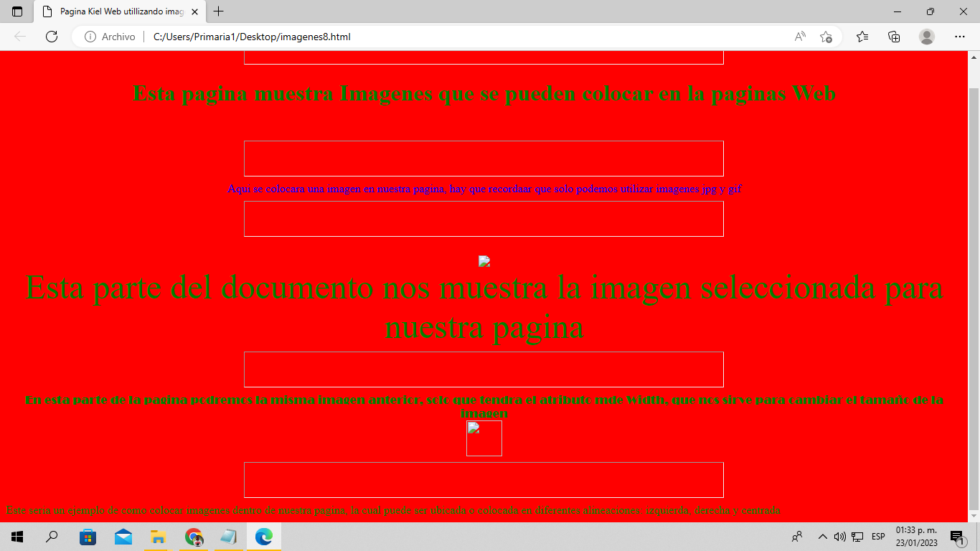This screenshot has height=551, width=980.
Task: Minimize the Edge window
Action: point(897,11)
